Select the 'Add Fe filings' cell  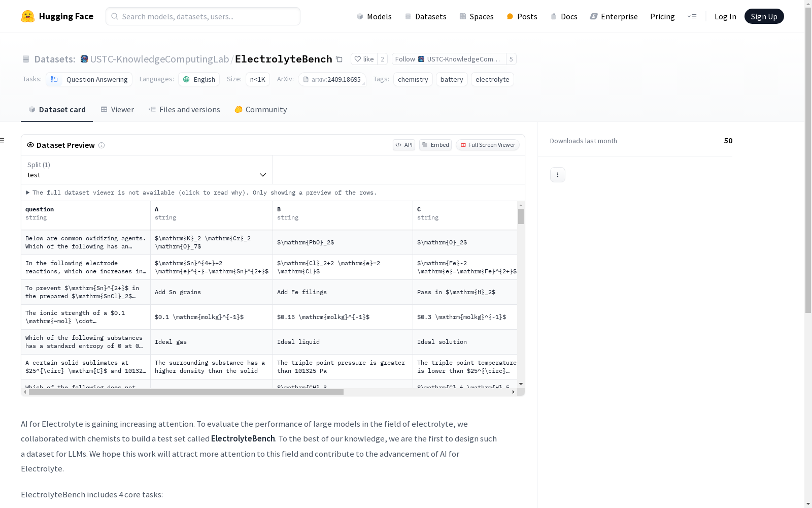pos(343,292)
